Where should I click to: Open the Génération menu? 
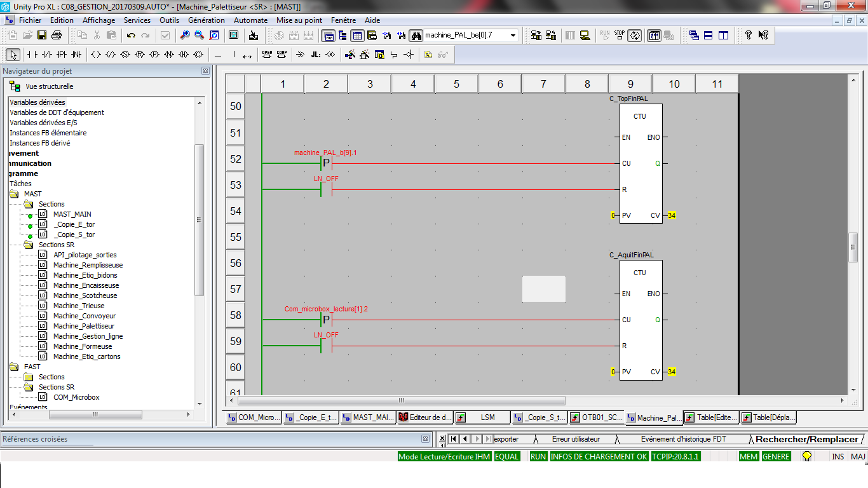[x=207, y=20]
